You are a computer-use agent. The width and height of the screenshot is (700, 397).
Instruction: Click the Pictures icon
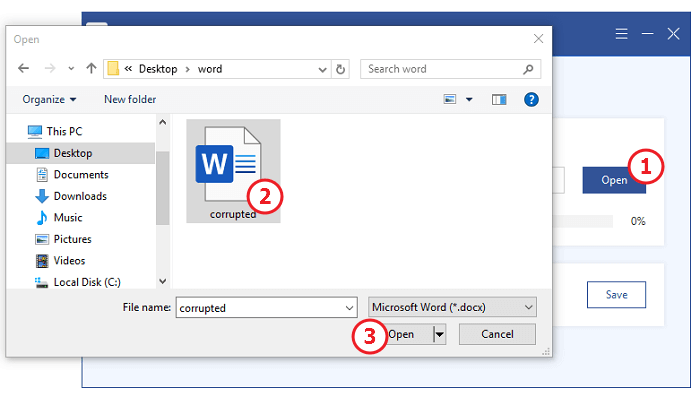tap(42, 239)
